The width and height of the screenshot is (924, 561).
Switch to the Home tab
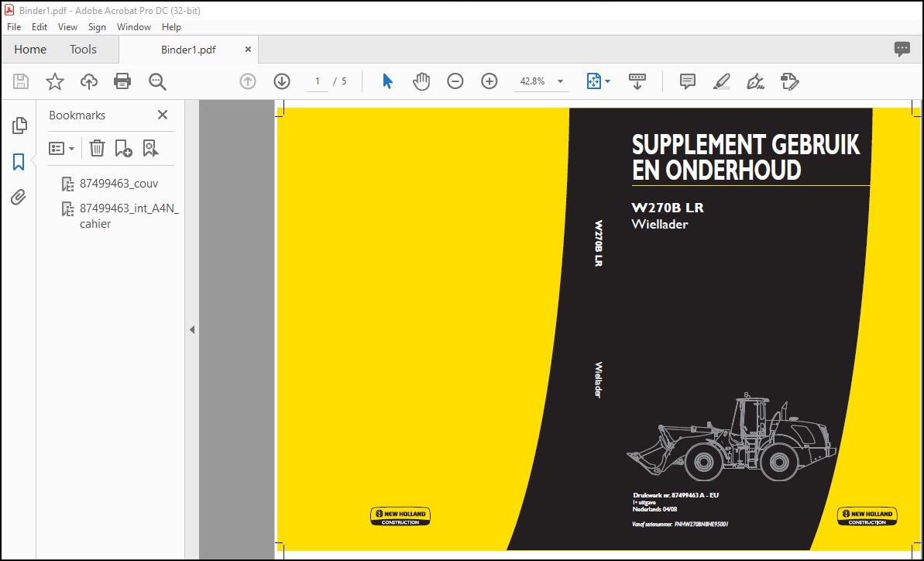tap(30, 50)
